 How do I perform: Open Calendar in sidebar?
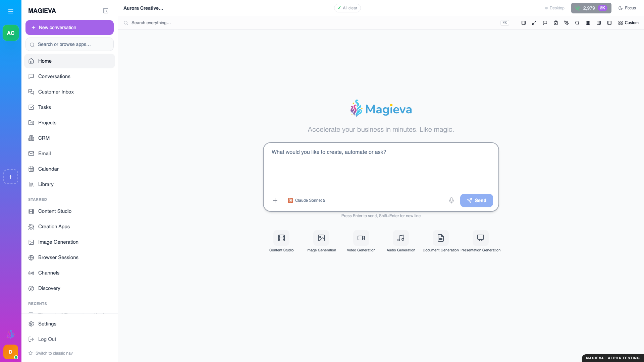[x=69, y=169]
